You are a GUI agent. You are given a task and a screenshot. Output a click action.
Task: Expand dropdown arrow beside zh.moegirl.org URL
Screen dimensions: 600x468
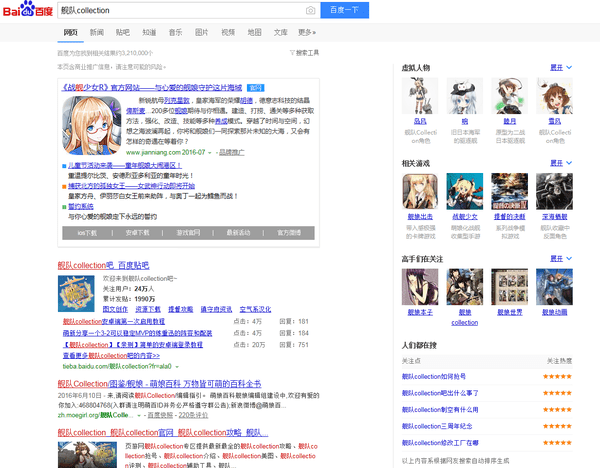coord(139,415)
